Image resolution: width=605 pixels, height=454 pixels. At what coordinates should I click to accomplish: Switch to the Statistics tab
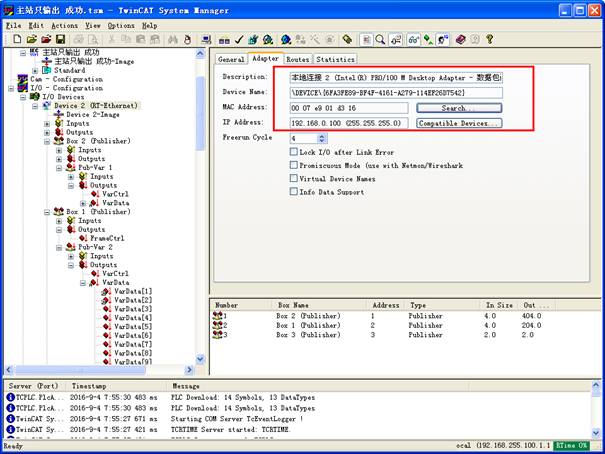[334, 59]
